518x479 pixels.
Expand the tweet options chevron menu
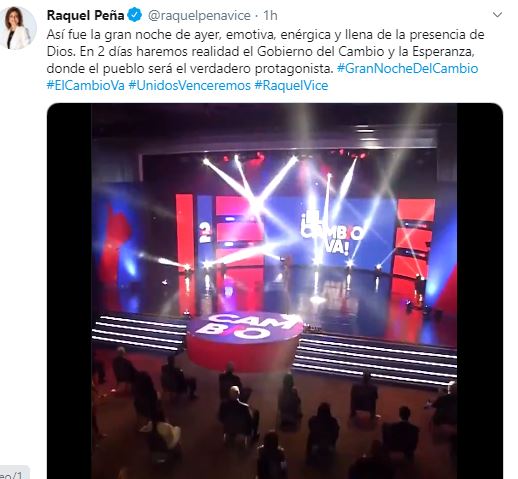tap(497, 15)
